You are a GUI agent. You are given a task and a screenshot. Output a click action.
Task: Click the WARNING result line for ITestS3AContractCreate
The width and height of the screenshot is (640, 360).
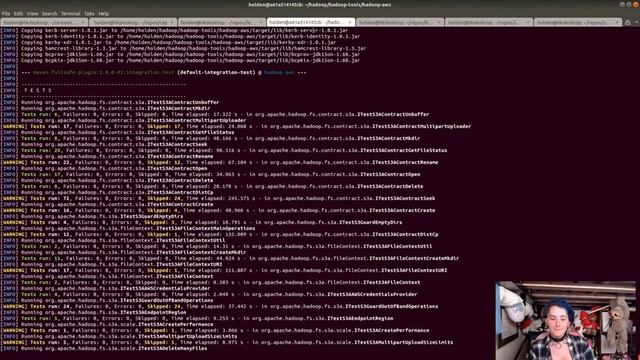(x=218, y=210)
